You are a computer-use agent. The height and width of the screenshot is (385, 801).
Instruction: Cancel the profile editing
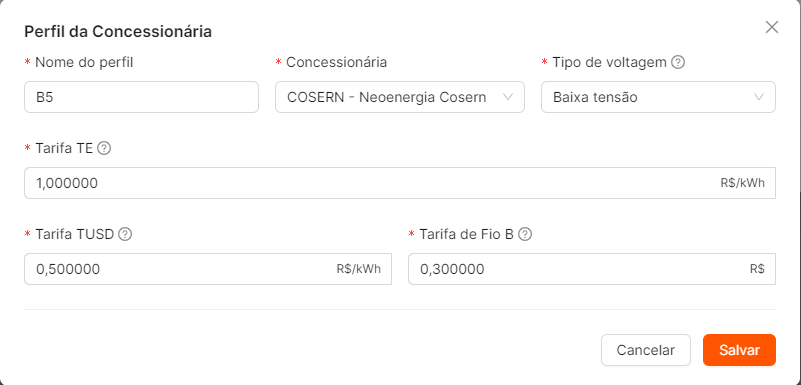(x=646, y=350)
